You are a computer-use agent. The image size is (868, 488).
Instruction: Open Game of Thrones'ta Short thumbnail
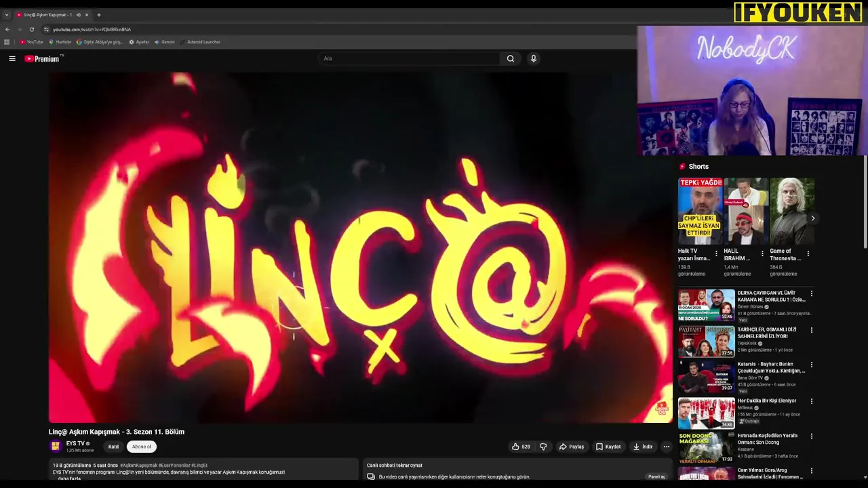point(792,211)
